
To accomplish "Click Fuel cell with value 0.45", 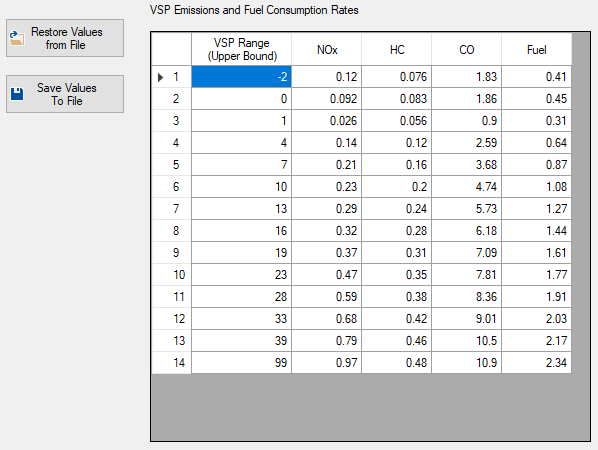I will coord(537,99).
